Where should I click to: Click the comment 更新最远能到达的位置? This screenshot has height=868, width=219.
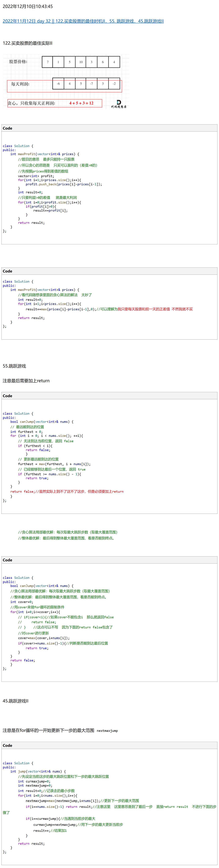click(x=38, y=459)
